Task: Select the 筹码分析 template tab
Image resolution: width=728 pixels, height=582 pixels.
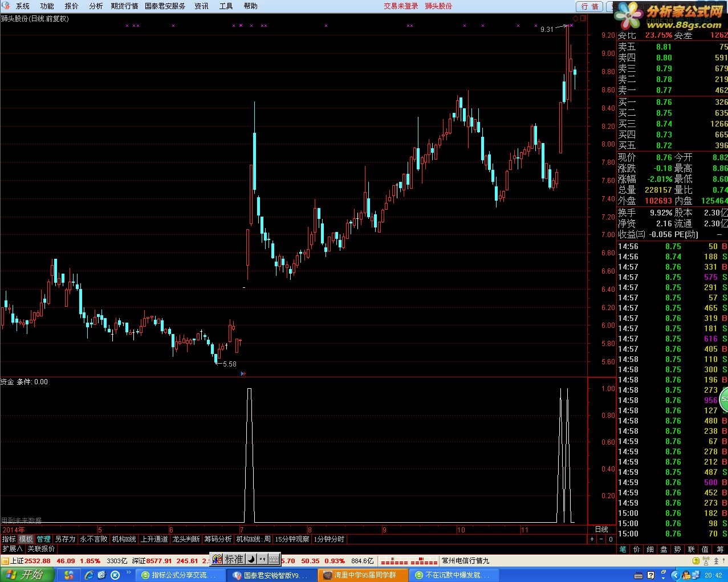Action: pos(218,539)
